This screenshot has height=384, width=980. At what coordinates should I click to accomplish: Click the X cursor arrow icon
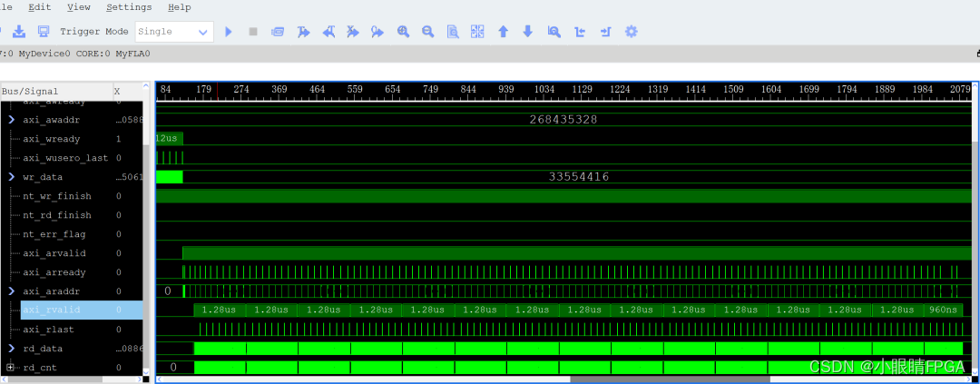click(353, 31)
